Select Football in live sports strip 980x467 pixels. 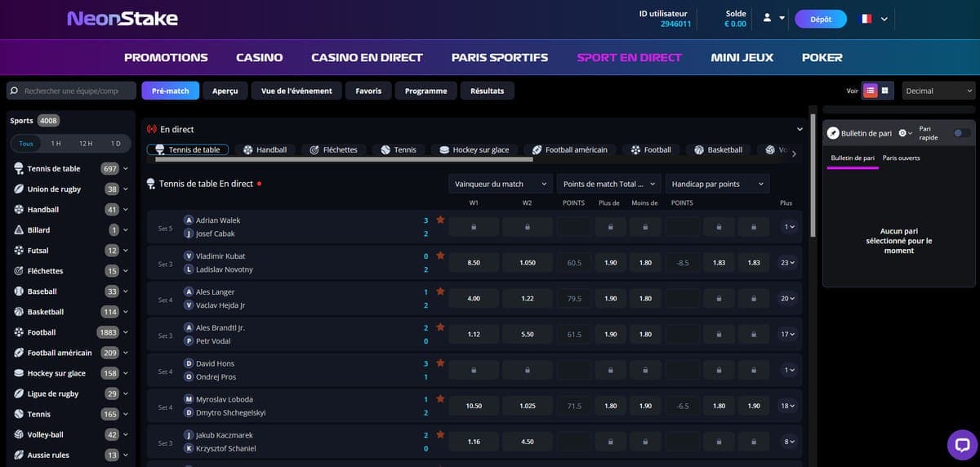[x=651, y=150]
